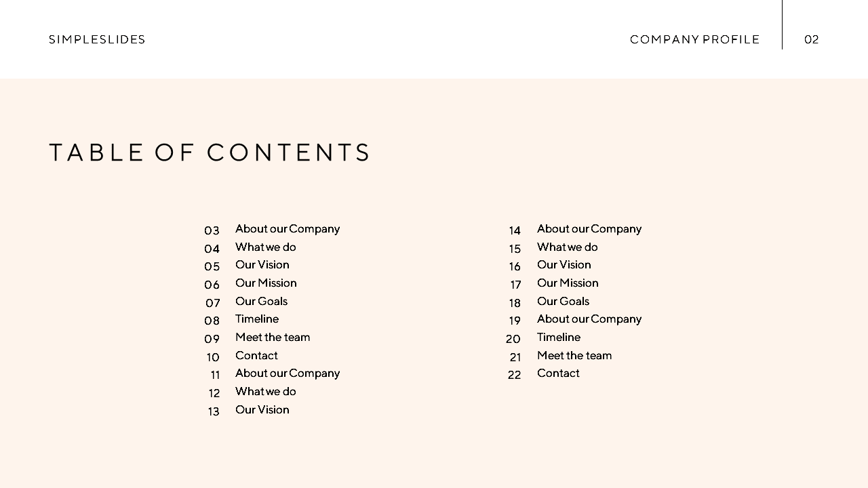Viewport: 868px width, 488px height.
Task: Click About our Company entry for page 11
Action: (x=288, y=373)
